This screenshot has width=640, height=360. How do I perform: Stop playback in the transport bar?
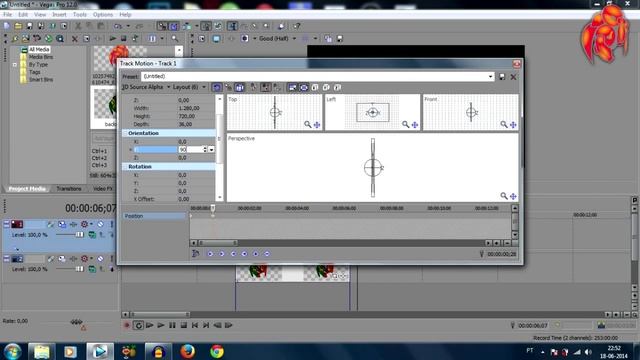point(184,325)
